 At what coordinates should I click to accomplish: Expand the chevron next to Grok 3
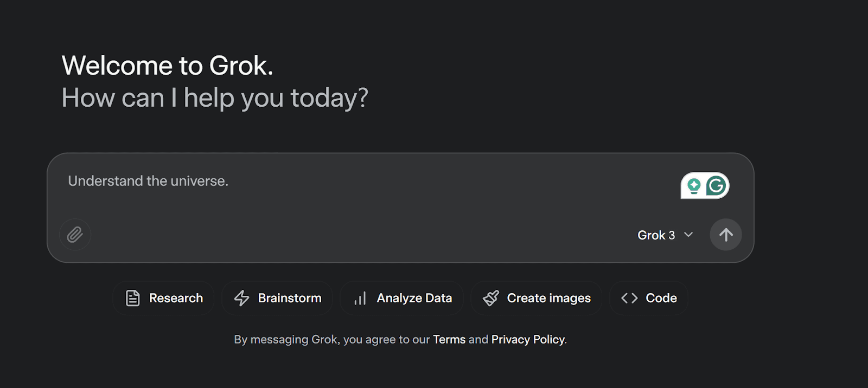click(688, 235)
